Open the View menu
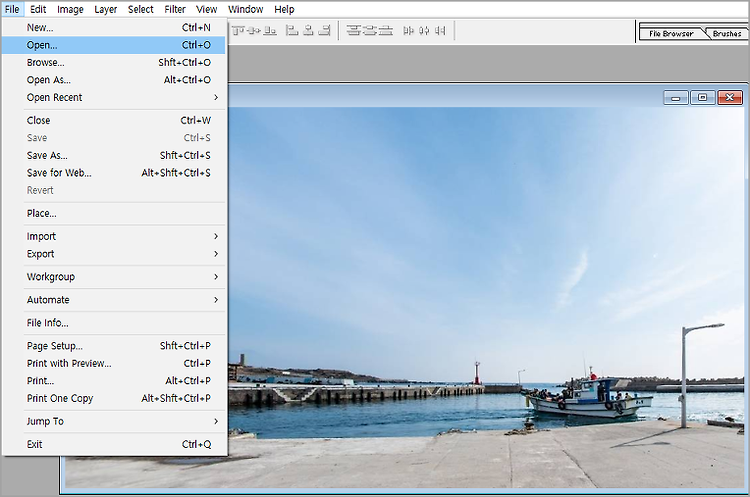 click(207, 9)
